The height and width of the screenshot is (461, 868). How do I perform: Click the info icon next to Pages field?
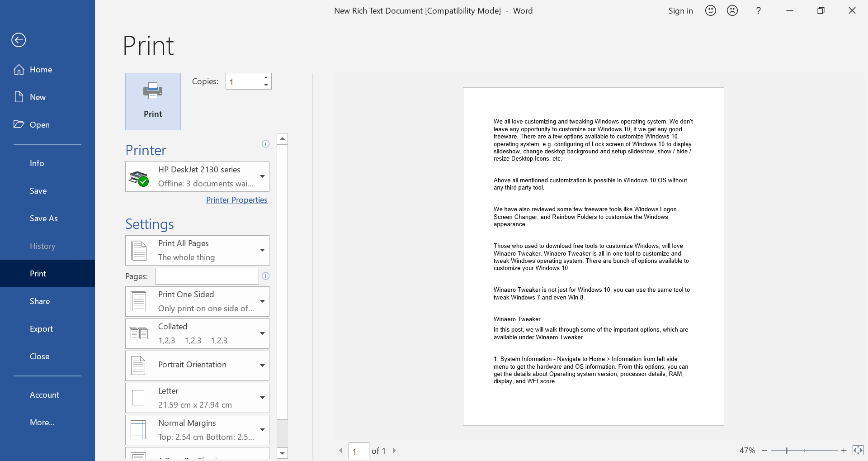click(x=265, y=276)
